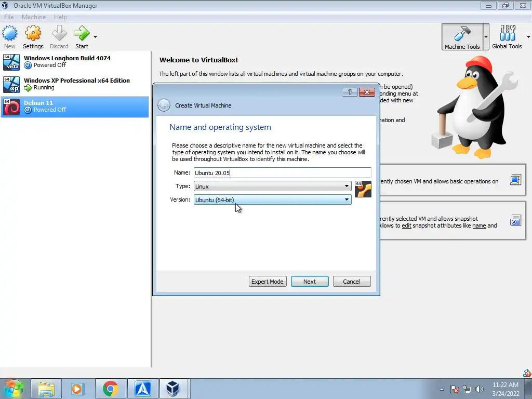Click the green Start arrow icon
This screenshot has height=399, width=532.
(x=82, y=33)
